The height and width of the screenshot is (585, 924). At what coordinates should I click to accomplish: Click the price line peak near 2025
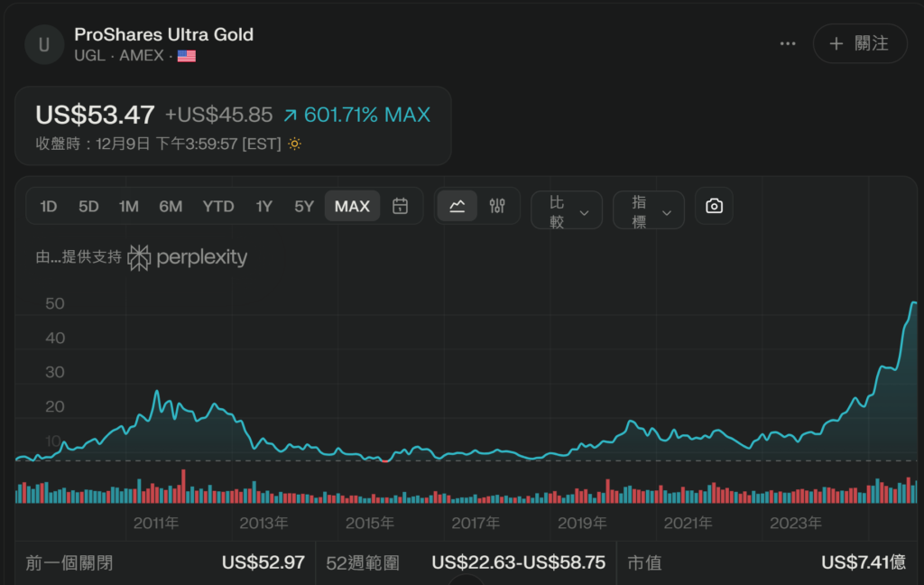click(x=913, y=303)
